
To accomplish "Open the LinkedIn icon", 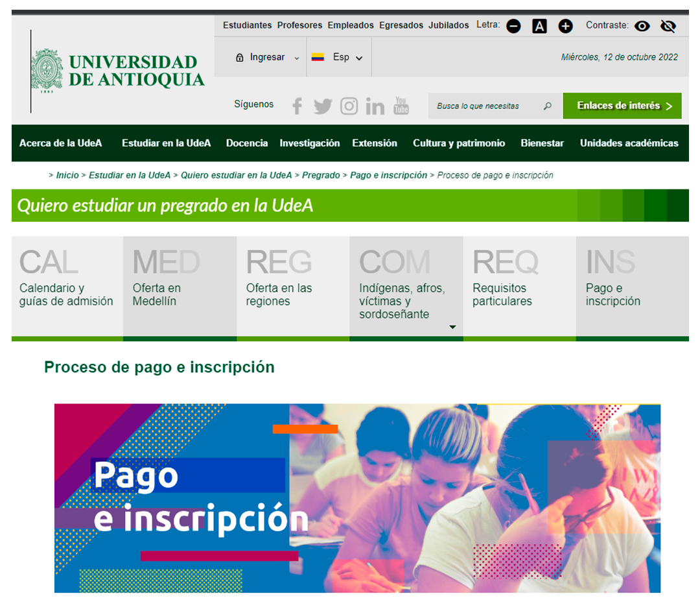I will coord(375,106).
